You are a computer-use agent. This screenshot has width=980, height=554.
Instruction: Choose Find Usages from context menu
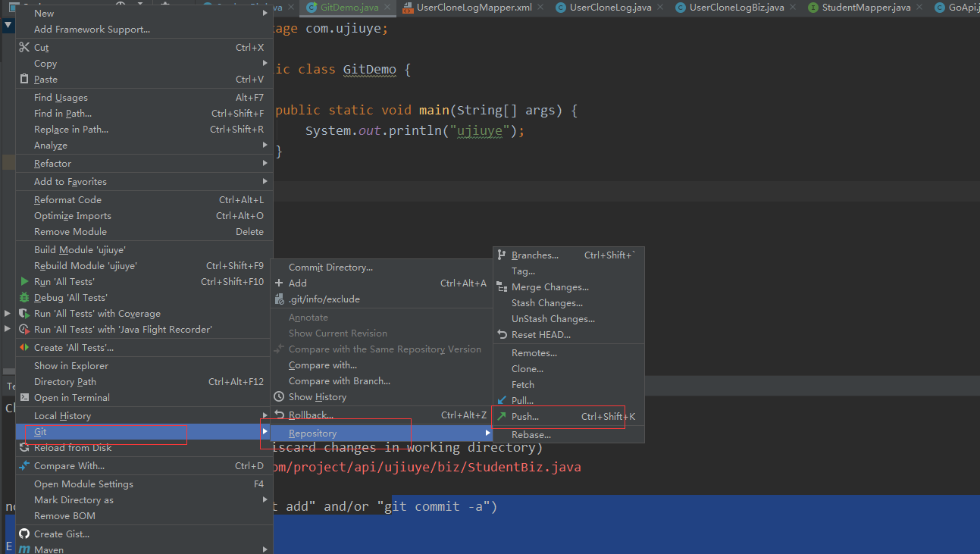[142, 97]
